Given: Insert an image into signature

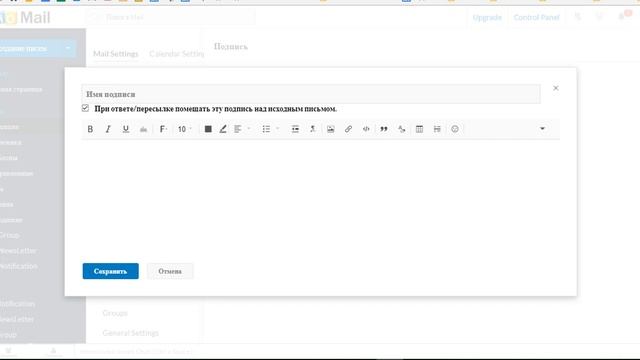Looking at the screenshot, I should click(x=331, y=129).
